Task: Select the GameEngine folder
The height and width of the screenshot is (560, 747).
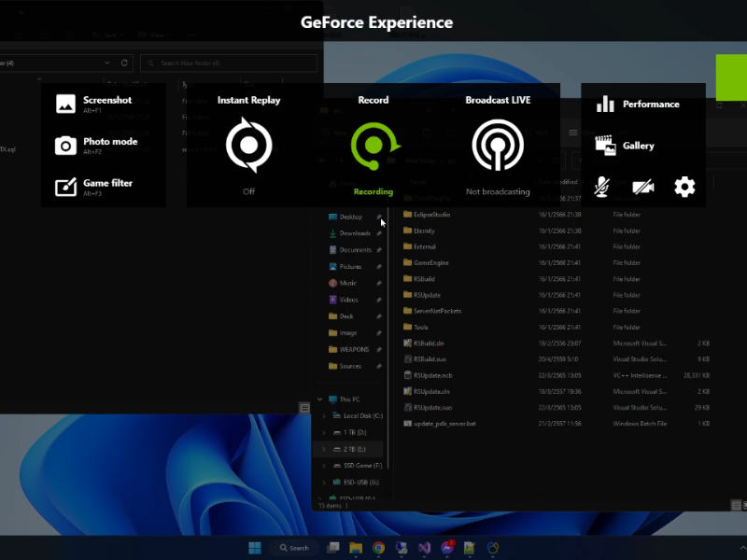Action: [x=431, y=263]
